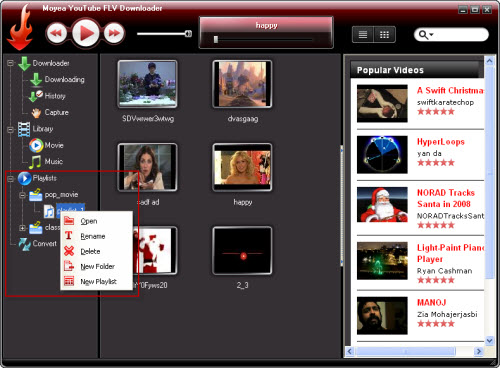Click the Popular Videos scroll-down arrow
Screen dimensions: 500x368
[x=489, y=341]
